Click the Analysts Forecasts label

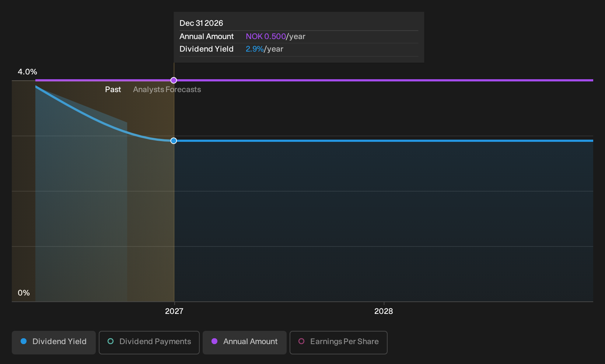(167, 90)
